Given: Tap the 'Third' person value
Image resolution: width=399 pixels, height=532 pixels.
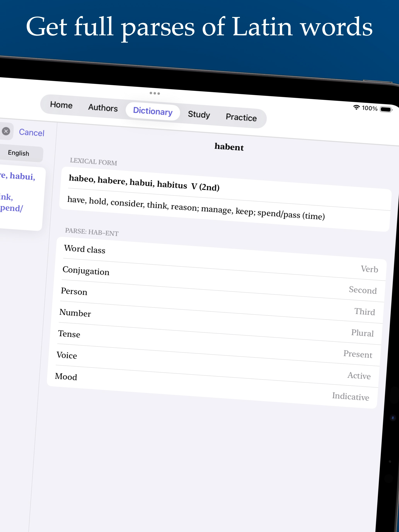Looking at the screenshot, I should [x=365, y=312].
